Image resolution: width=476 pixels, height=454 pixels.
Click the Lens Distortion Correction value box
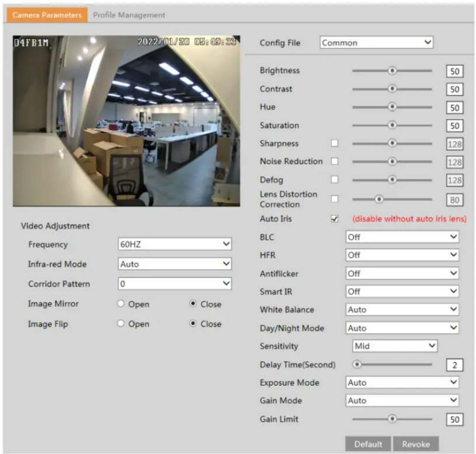coord(455,200)
